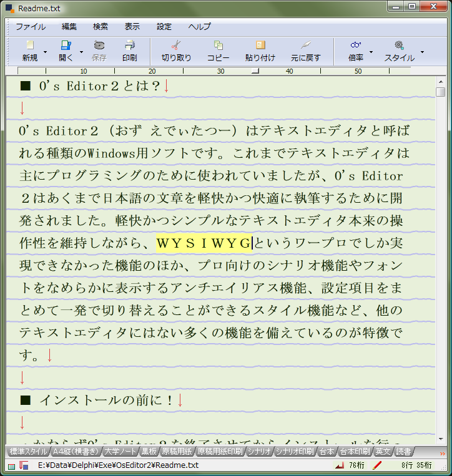The width and height of the screenshot is (452, 476).
Task: Expand the dropdown arrow beside 開く
Action: coord(82,52)
